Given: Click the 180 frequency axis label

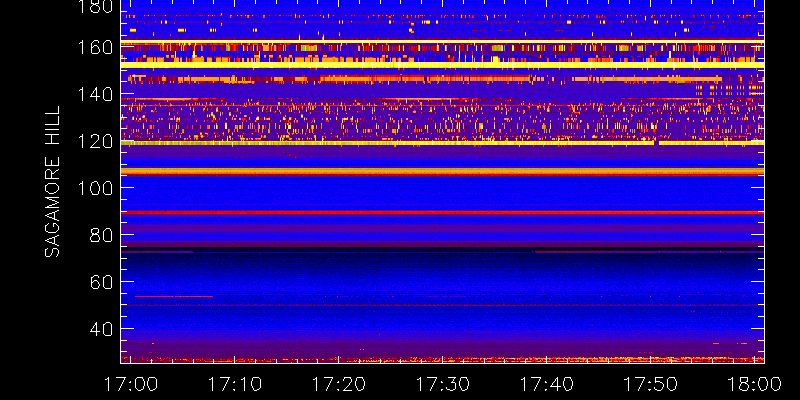Looking at the screenshot, I should (x=95, y=5).
